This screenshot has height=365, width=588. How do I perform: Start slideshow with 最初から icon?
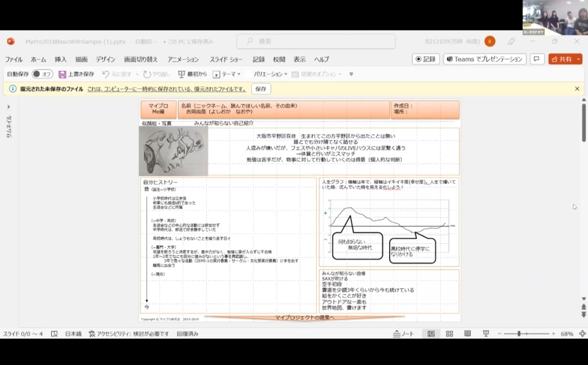point(181,74)
